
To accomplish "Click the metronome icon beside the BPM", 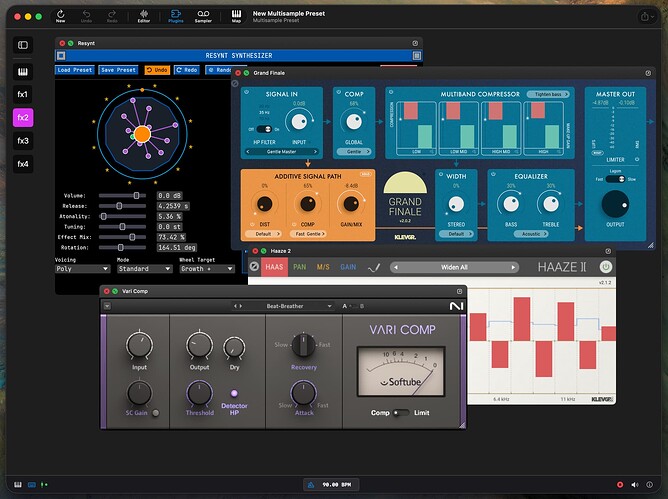I will 311,485.
